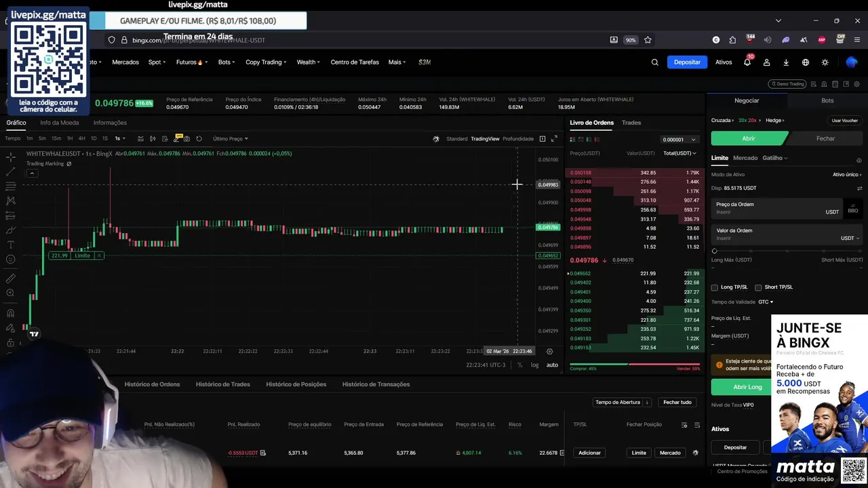Toggle the BBO price option
The width and height of the screenshot is (868, 488).
(x=852, y=209)
